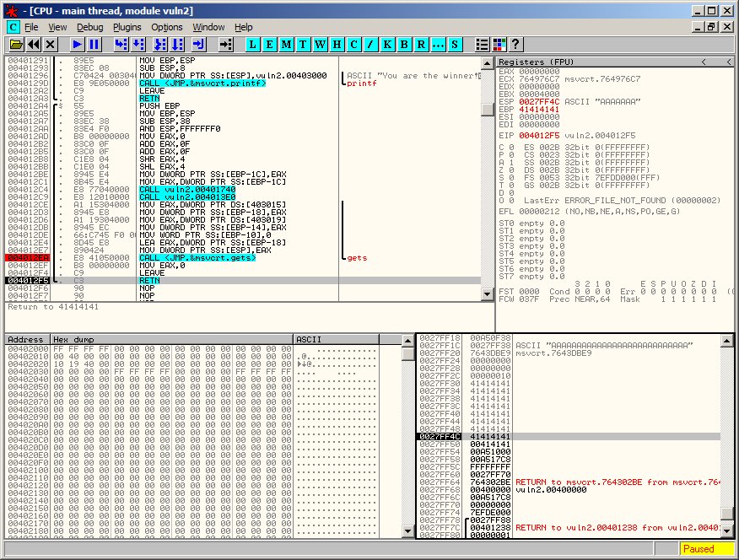This screenshot has height=560, width=739.
Task: Open Log window with L button
Action: [x=252, y=44]
